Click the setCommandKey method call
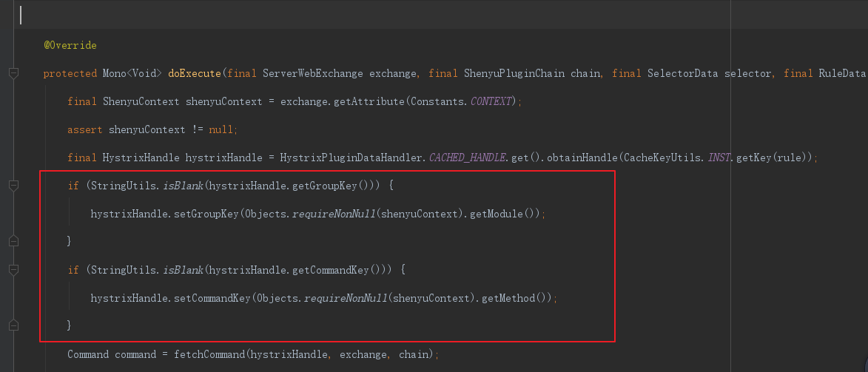 212,298
